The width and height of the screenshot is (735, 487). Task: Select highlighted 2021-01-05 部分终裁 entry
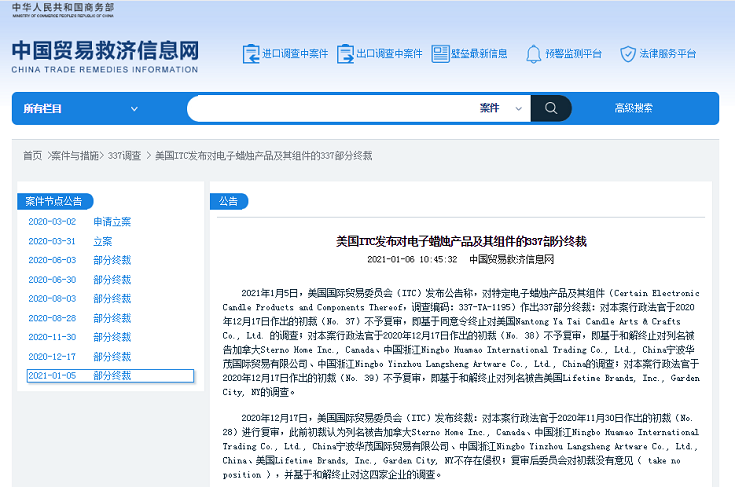(x=110, y=376)
